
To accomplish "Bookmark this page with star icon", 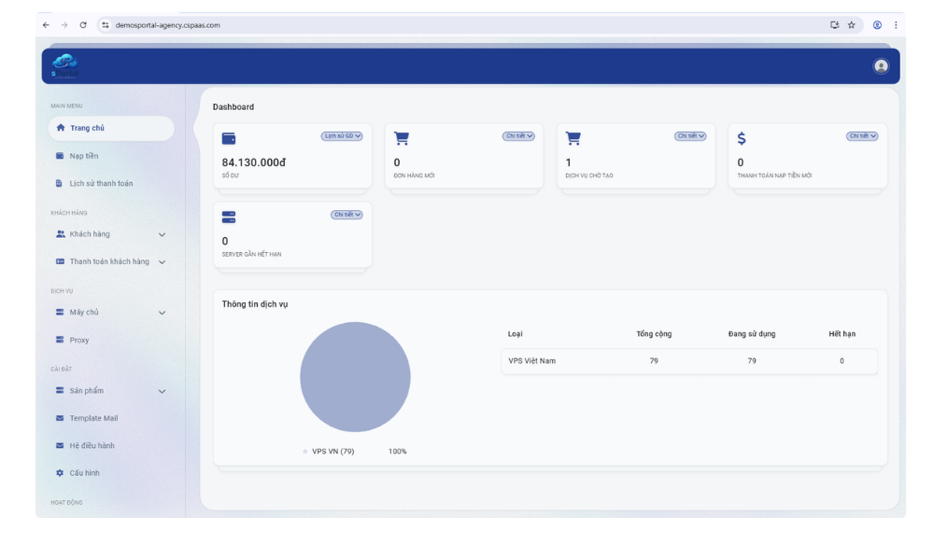I will click(852, 25).
